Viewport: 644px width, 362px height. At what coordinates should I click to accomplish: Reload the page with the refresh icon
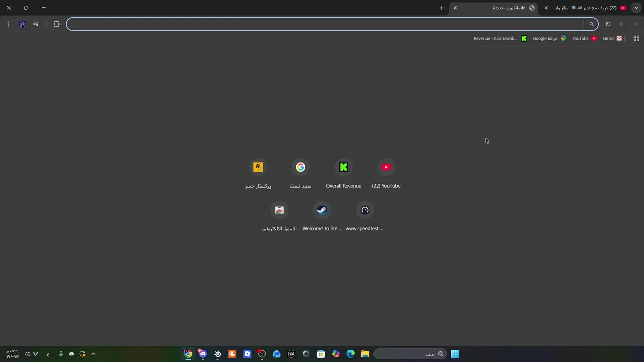click(x=608, y=24)
